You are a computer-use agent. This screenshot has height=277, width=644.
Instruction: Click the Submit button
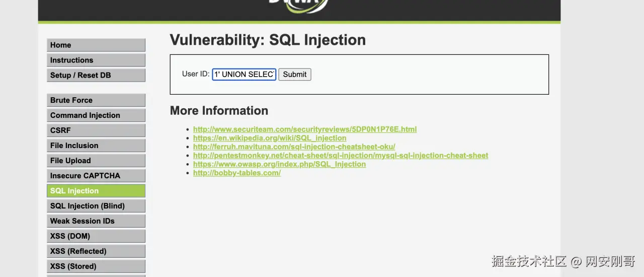coord(294,75)
